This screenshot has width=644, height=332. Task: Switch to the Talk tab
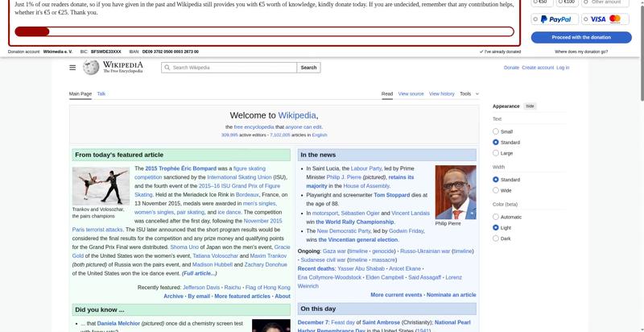click(101, 93)
